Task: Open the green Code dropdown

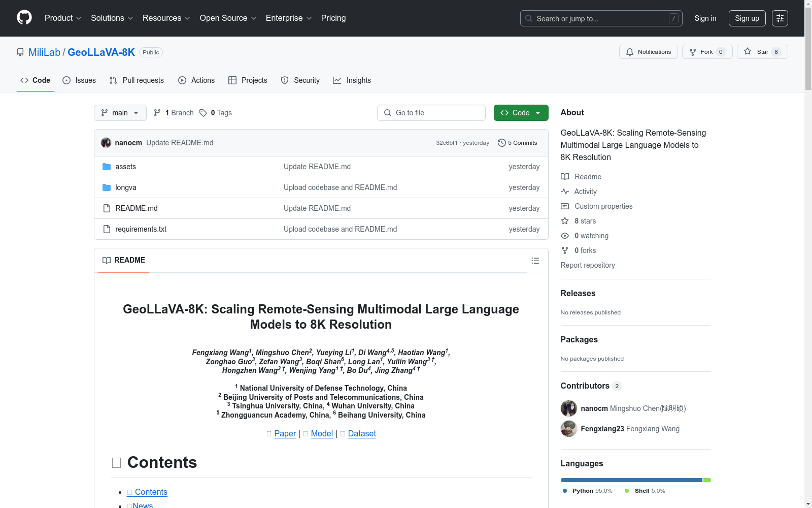Action: pos(521,113)
